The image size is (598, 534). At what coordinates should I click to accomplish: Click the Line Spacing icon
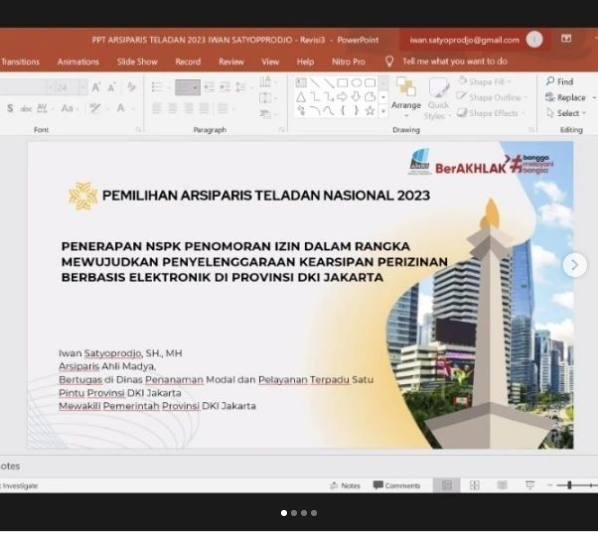coord(241,87)
